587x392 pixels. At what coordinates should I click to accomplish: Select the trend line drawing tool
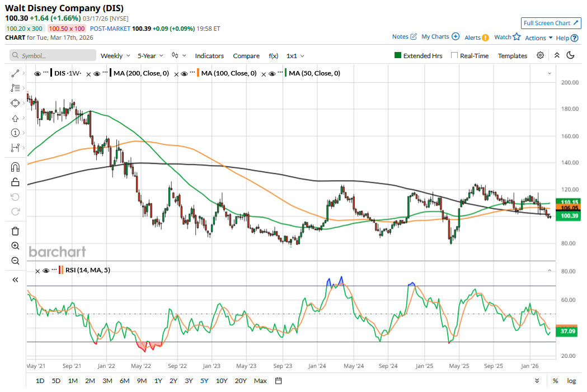pyautogui.click(x=15, y=73)
